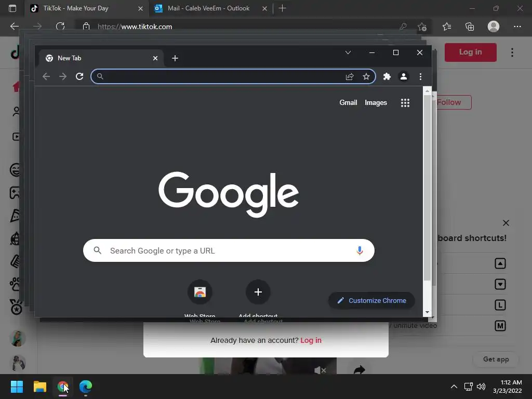The image size is (532, 399).
Task: Open File Explorer from the taskbar
Action: (x=39, y=387)
